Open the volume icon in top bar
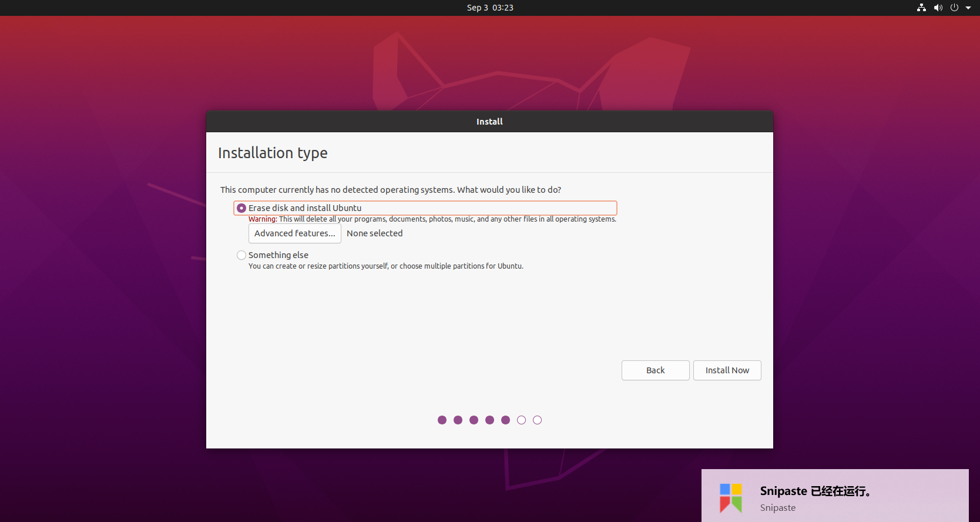 (x=938, y=8)
